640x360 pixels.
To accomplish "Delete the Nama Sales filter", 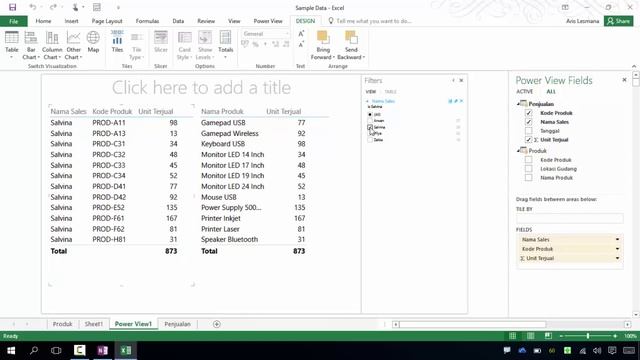I will (461, 101).
